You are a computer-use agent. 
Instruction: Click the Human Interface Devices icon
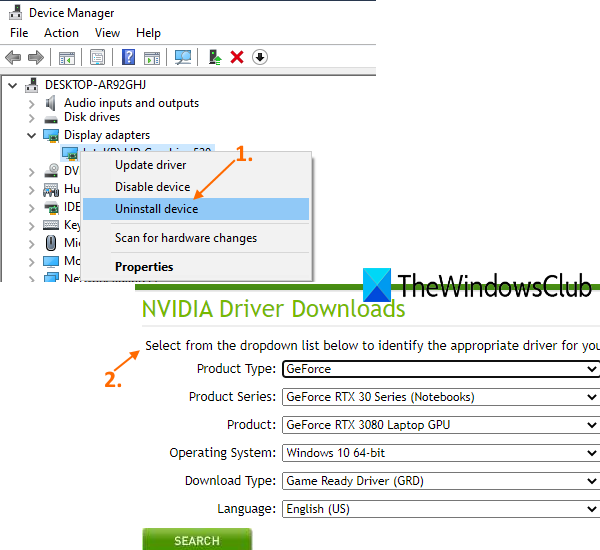pyautogui.click(x=51, y=189)
